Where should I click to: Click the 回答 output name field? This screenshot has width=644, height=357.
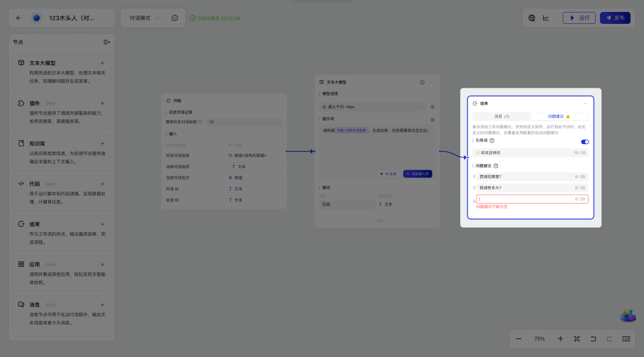[x=347, y=204]
